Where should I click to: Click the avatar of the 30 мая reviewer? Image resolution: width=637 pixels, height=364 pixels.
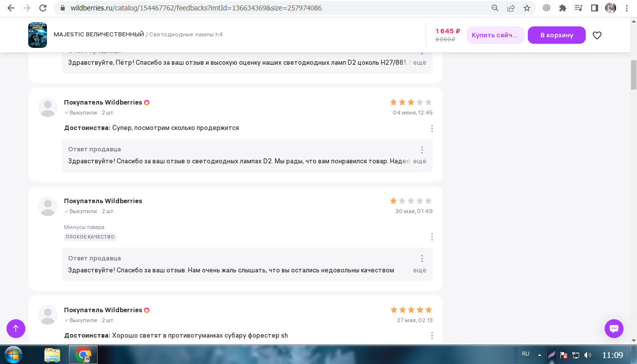coord(48,206)
